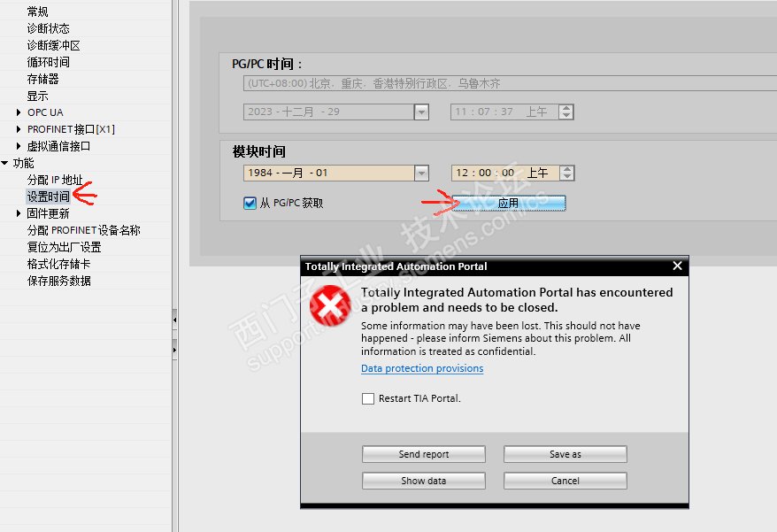777x532 pixels.
Task: Collapse the 功能 node
Action: point(5,163)
